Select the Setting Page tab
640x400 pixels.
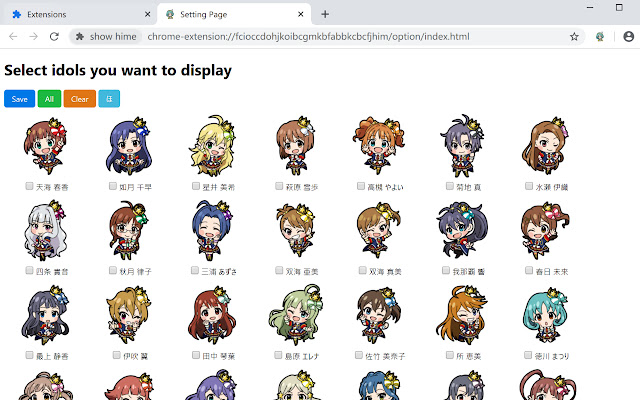tap(233, 14)
